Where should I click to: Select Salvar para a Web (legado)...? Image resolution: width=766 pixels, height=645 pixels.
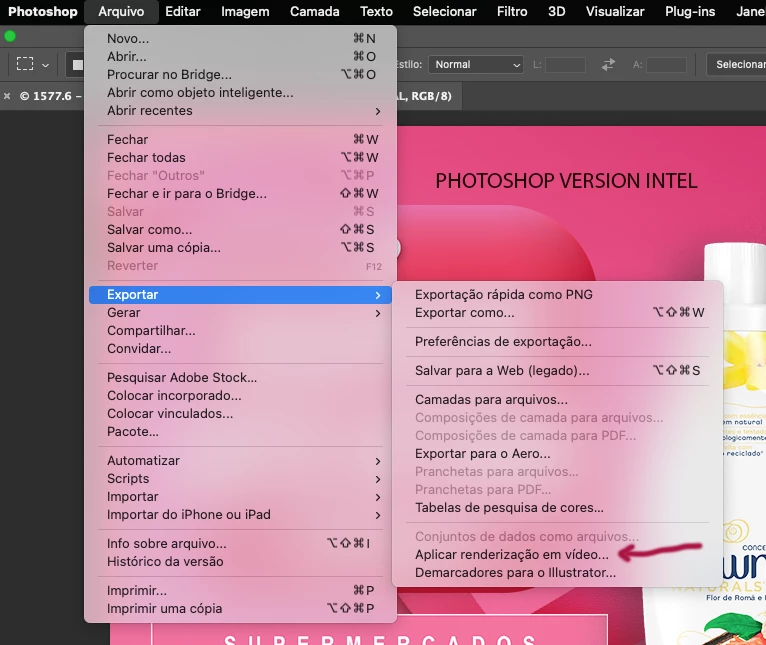point(557,371)
